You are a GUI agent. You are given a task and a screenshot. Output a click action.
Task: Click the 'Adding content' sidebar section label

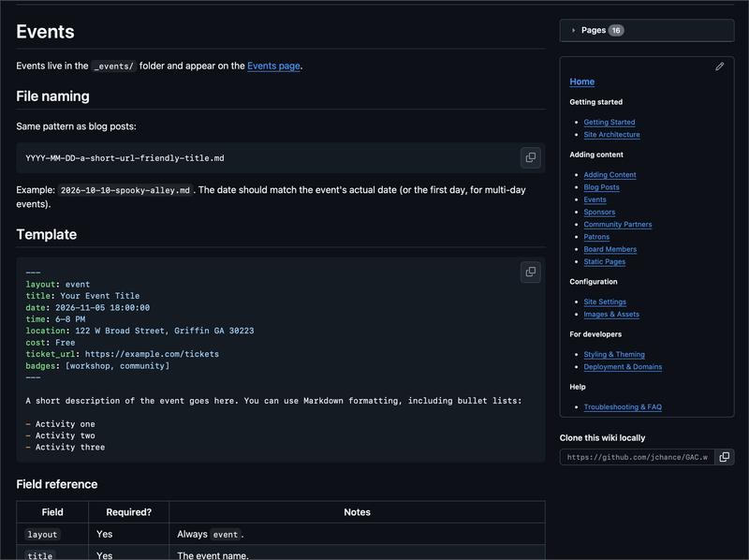tap(596, 155)
